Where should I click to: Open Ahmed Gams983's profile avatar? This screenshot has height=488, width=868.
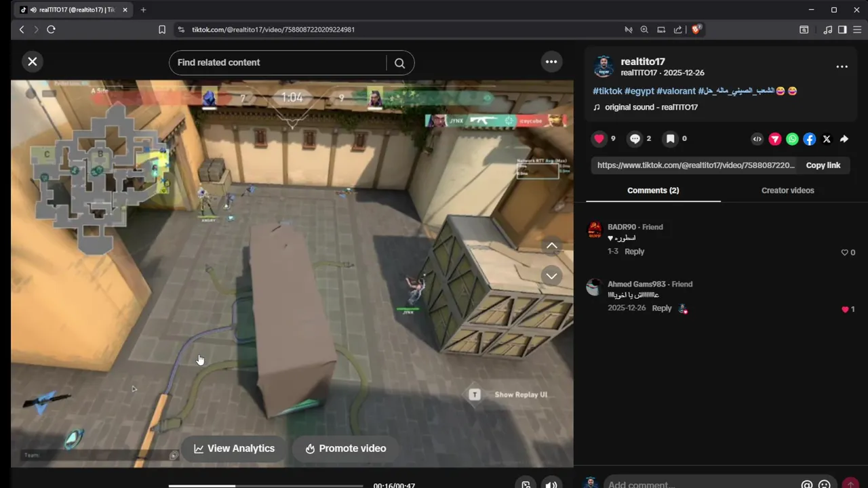594,287
